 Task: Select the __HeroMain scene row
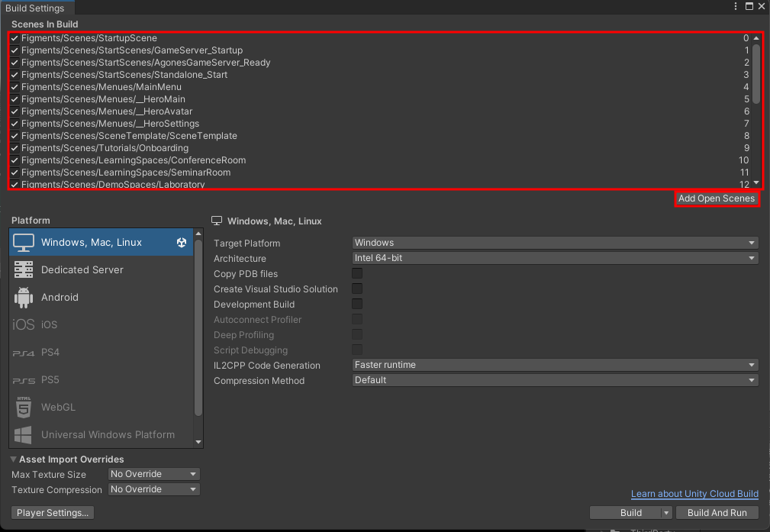(380, 99)
